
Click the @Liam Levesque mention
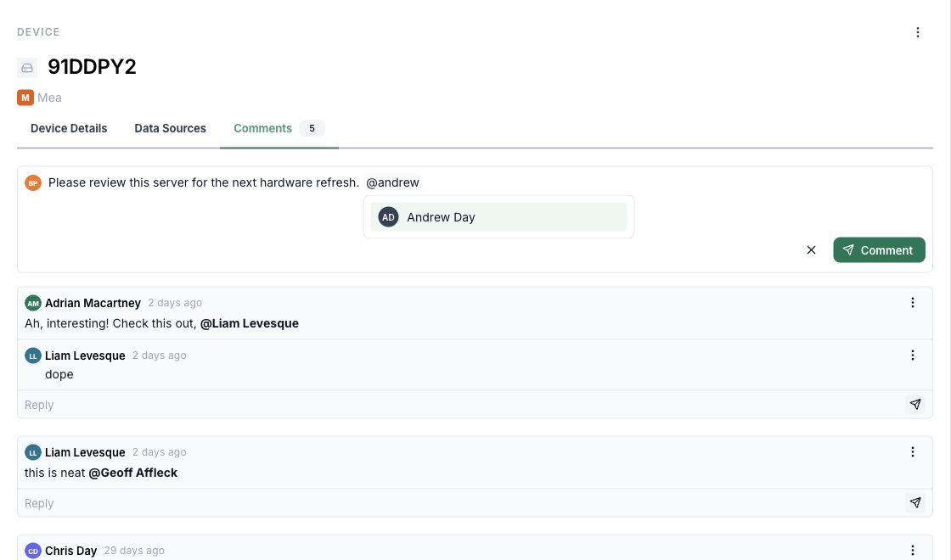(250, 323)
